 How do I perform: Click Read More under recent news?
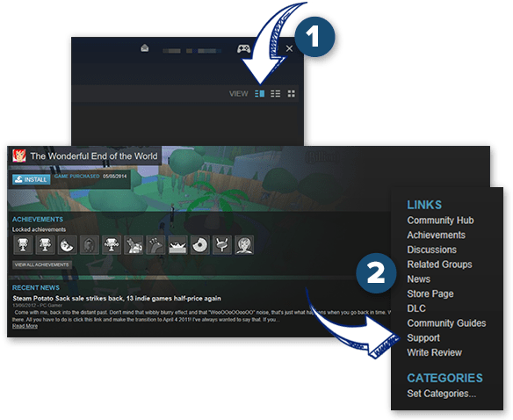[x=25, y=326]
